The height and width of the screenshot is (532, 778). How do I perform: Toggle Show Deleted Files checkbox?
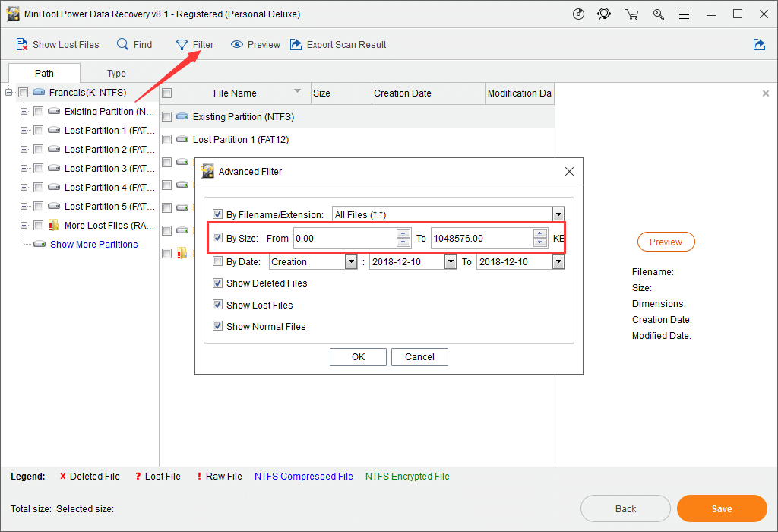[217, 283]
